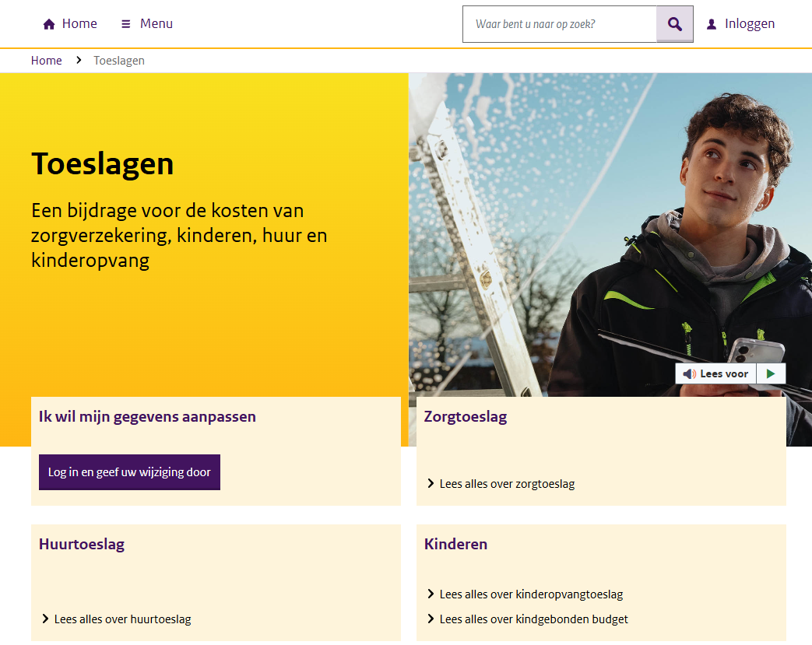Click chevron before Lees alles over zorgtoeslag
Viewport: 812px width, 645px height.
coord(431,483)
